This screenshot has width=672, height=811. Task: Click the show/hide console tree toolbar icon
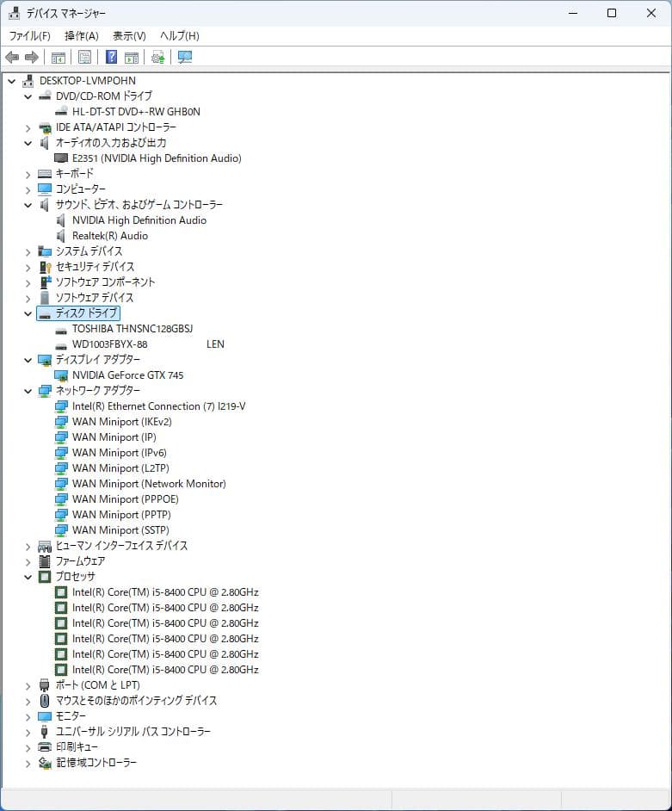[x=59, y=57]
